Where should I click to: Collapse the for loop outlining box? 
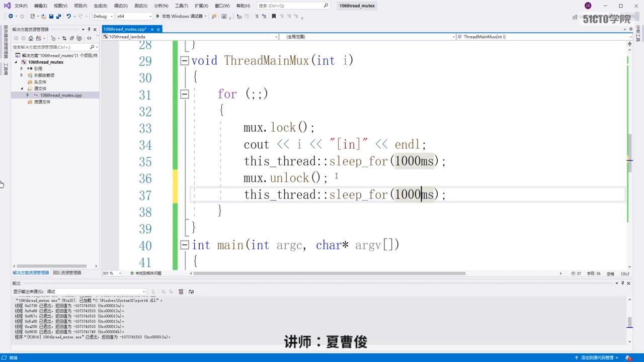[x=185, y=94]
